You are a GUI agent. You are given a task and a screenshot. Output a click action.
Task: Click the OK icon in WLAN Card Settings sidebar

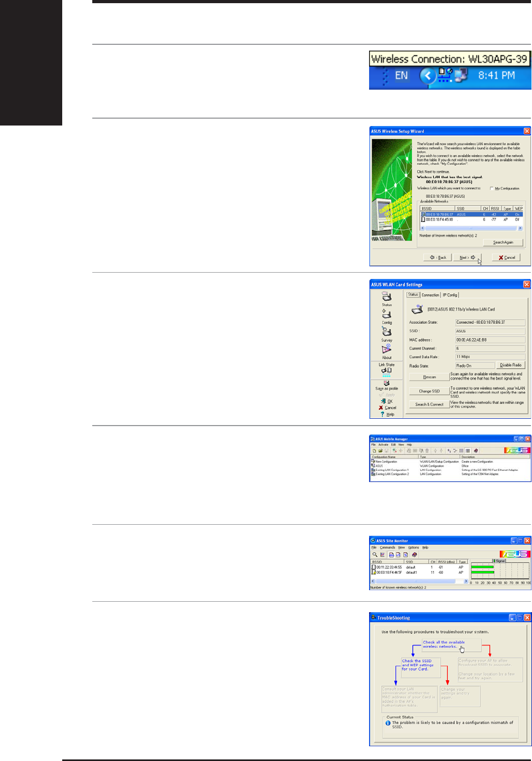click(387, 401)
